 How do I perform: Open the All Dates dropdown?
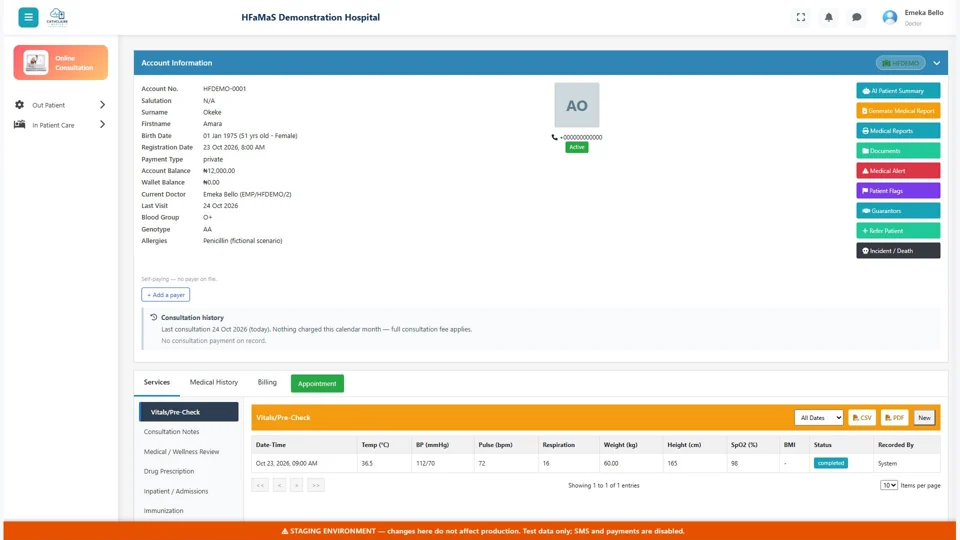click(819, 418)
